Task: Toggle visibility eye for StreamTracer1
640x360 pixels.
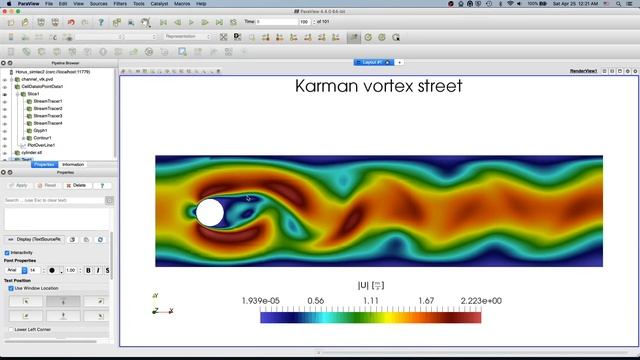Action: [4, 102]
